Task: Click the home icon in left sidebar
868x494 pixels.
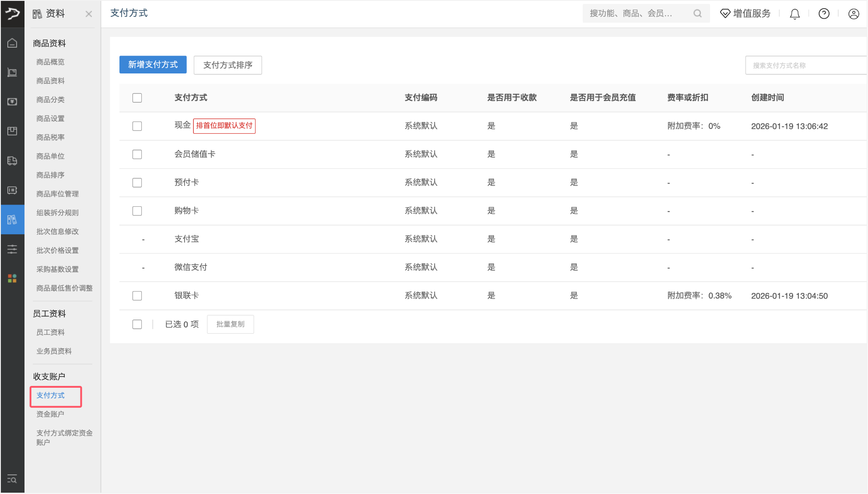Action: tap(12, 43)
